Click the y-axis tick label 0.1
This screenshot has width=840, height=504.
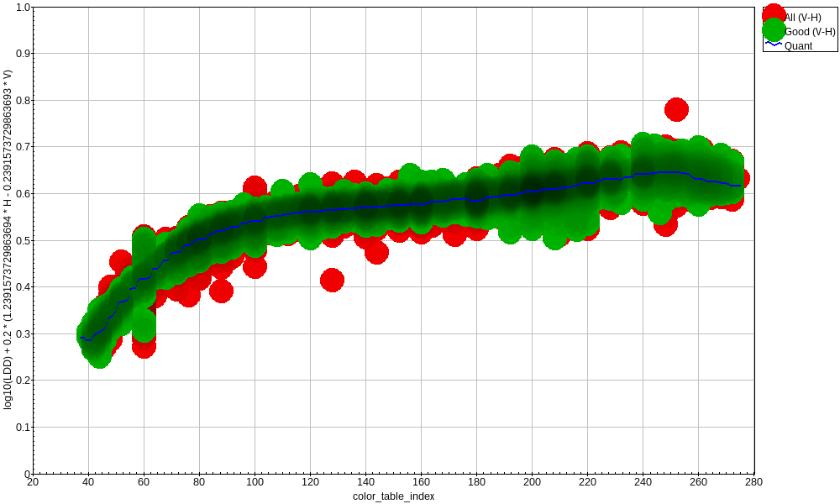[x=23, y=428]
